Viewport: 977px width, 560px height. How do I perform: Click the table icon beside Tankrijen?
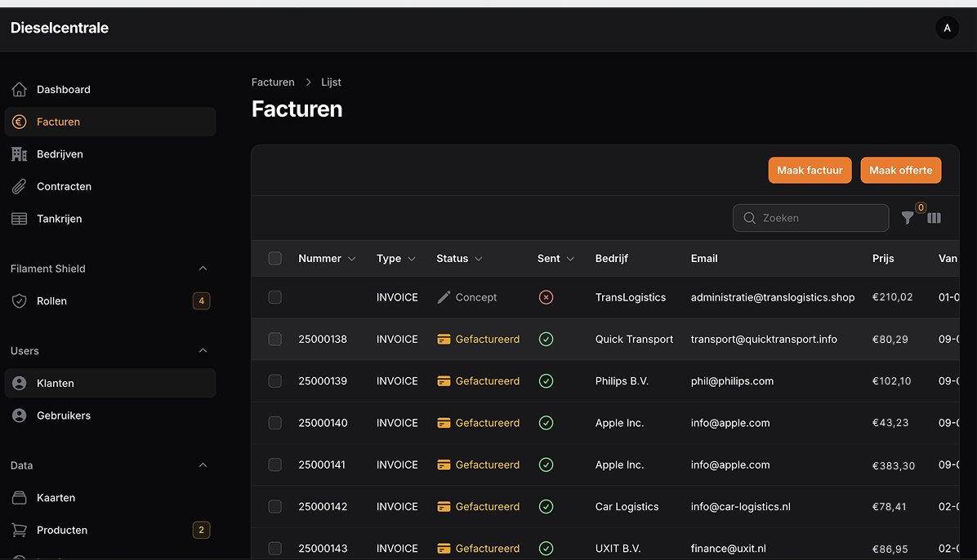pos(20,219)
